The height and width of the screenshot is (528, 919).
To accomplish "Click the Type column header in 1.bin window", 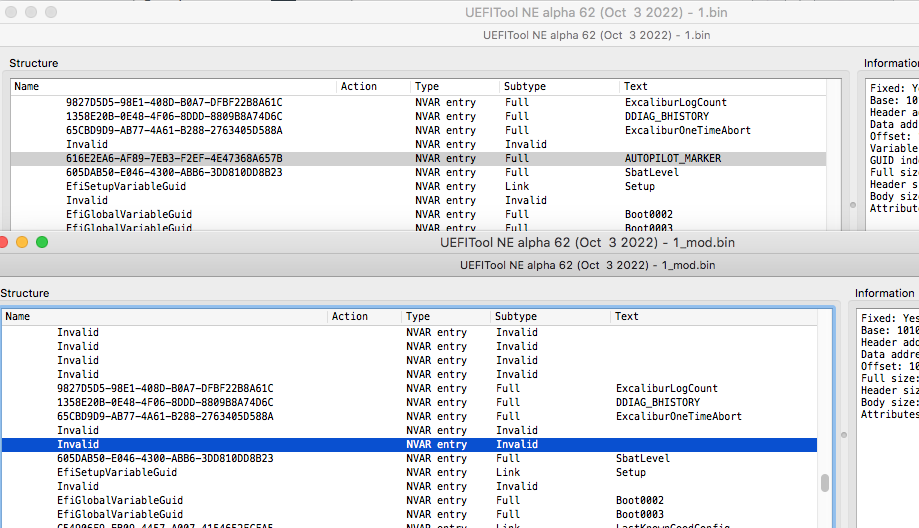I will [454, 86].
